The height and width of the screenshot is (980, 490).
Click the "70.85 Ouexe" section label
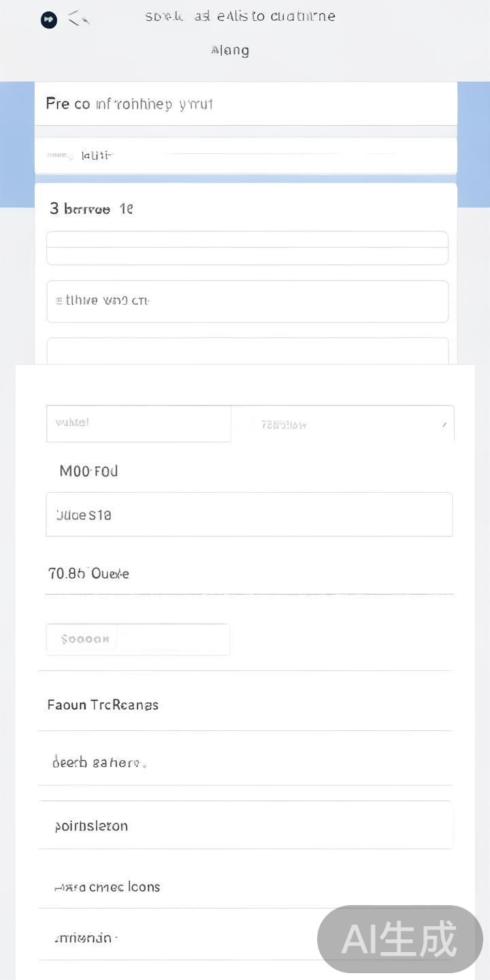[x=88, y=573]
